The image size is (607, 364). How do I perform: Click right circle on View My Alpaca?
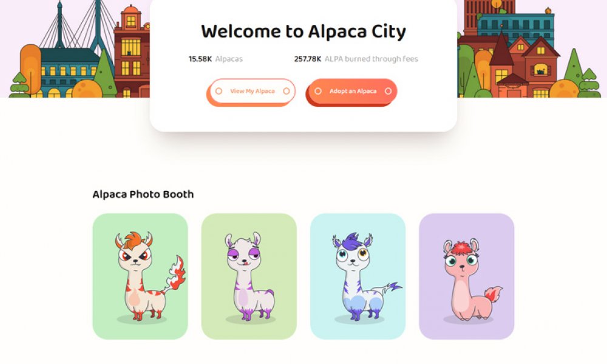coord(286,91)
